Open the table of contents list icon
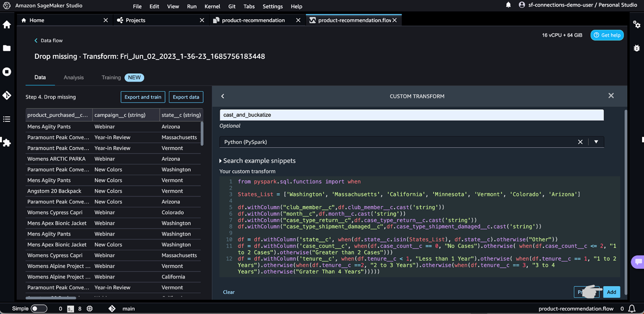 point(7,119)
